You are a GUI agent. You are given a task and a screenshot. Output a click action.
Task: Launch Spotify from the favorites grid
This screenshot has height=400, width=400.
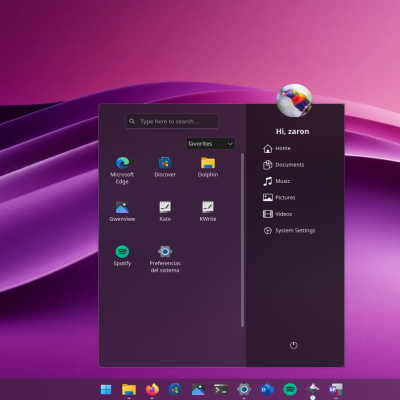click(x=122, y=256)
